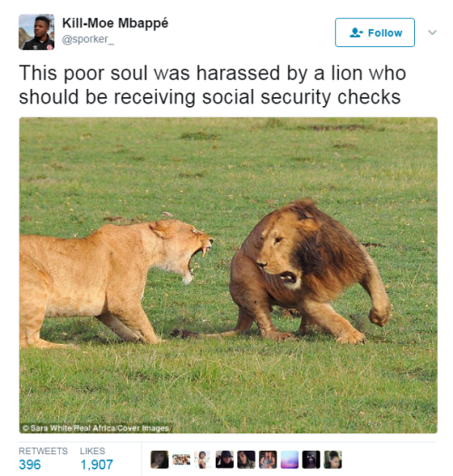Open the Kill-Moe Mbappé display name link

coord(115,23)
